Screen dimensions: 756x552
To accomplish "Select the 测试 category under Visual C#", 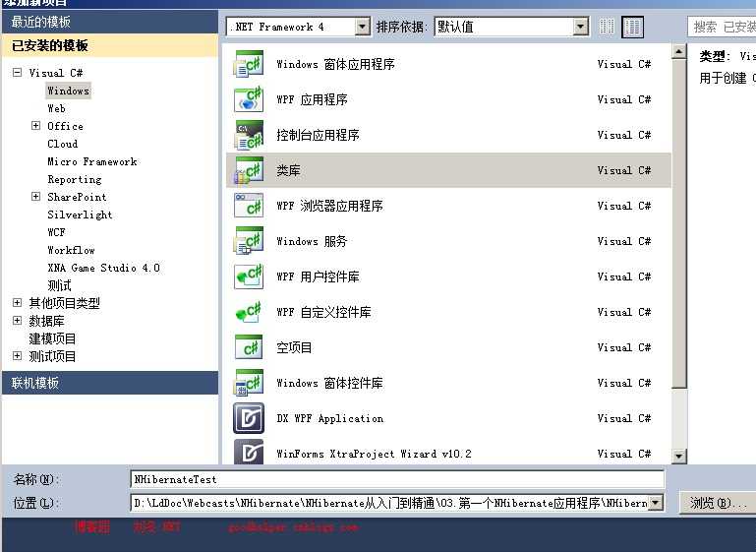I will click(59, 285).
